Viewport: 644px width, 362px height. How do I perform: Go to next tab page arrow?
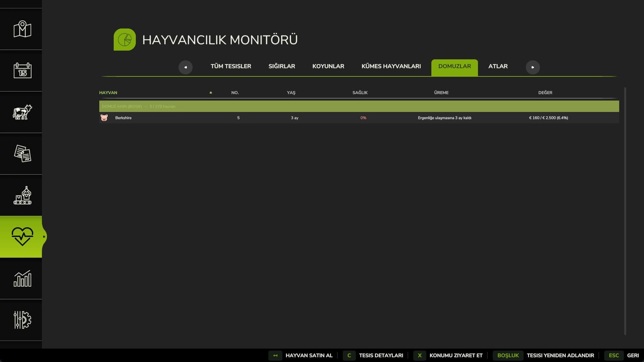tap(533, 67)
